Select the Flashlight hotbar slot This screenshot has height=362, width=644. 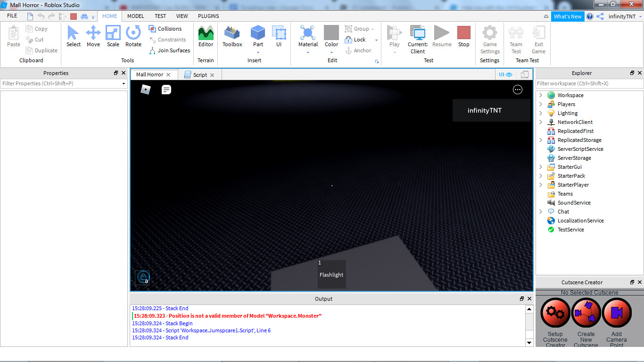331,274
